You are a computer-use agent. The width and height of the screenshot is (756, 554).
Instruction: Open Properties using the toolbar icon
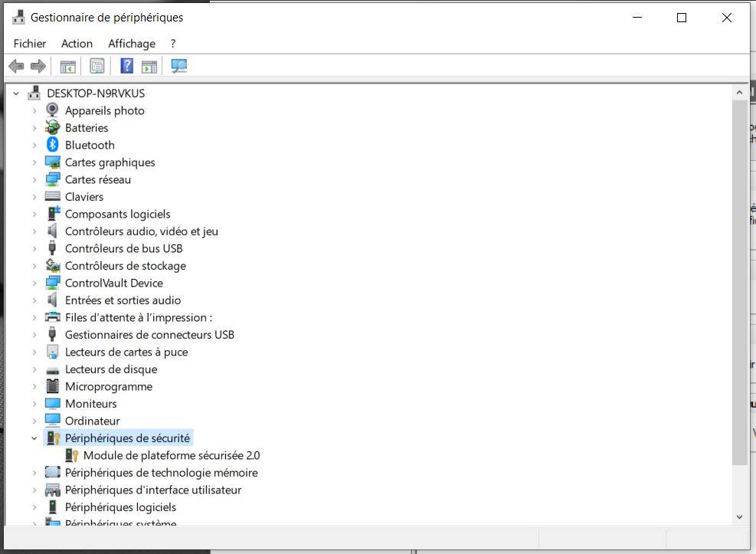coord(97,67)
